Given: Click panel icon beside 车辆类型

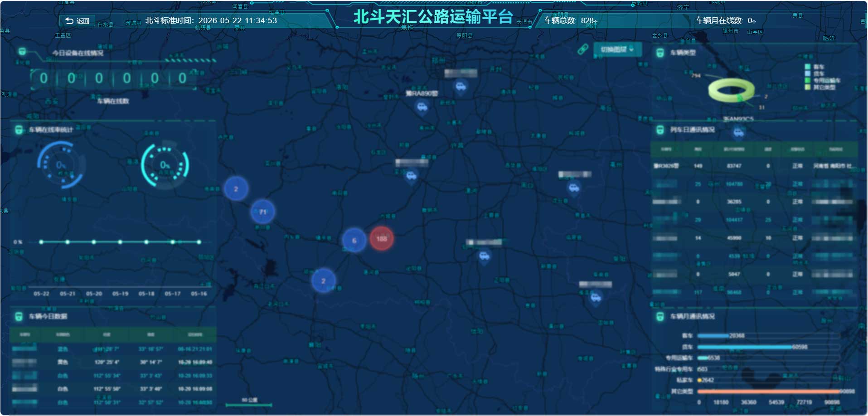Looking at the screenshot, I should [660, 53].
